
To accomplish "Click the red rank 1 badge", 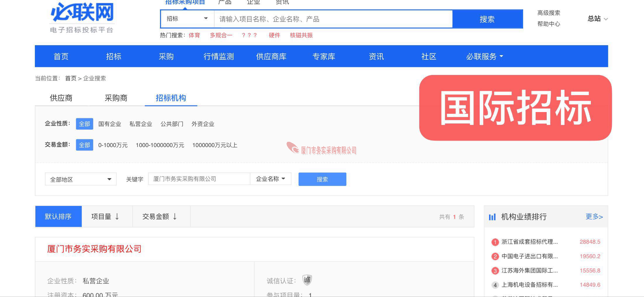I will 495,242.
